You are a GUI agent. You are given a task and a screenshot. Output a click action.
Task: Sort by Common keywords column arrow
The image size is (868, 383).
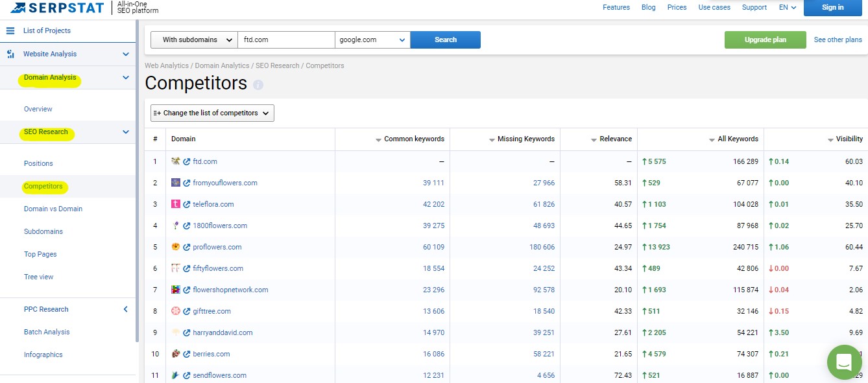click(379, 139)
